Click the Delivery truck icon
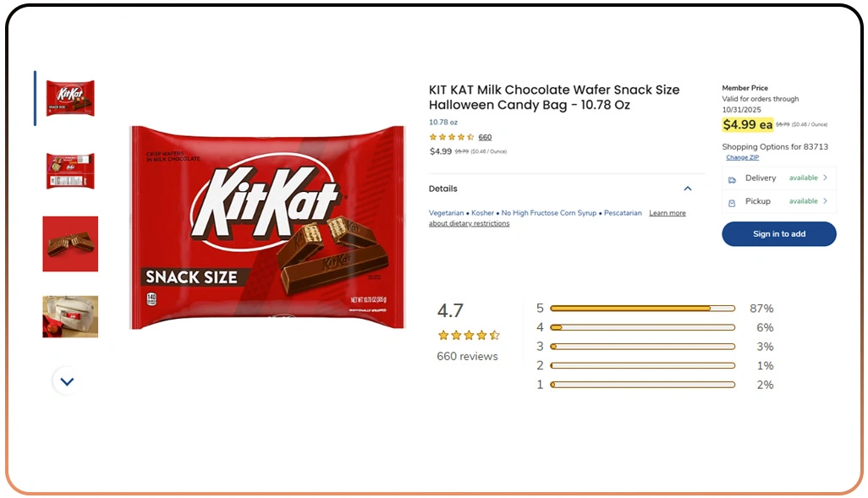This screenshot has width=868, height=498. [x=732, y=179]
